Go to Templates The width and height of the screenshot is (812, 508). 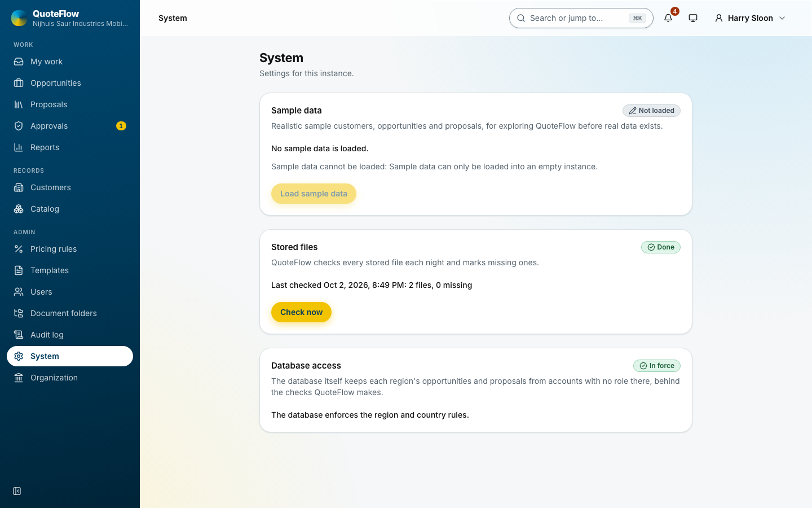(70, 270)
